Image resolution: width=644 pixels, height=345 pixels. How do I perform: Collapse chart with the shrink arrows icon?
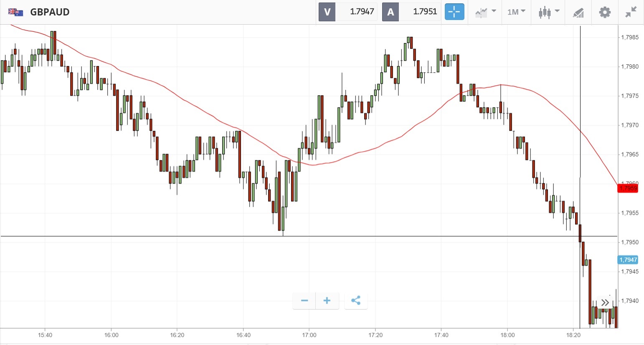(x=631, y=12)
